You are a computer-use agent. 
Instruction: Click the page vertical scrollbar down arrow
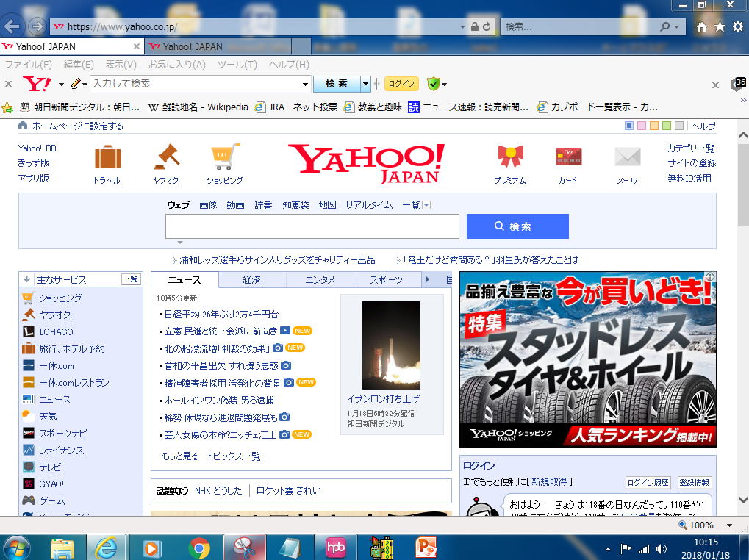click(x=743, y=500)
